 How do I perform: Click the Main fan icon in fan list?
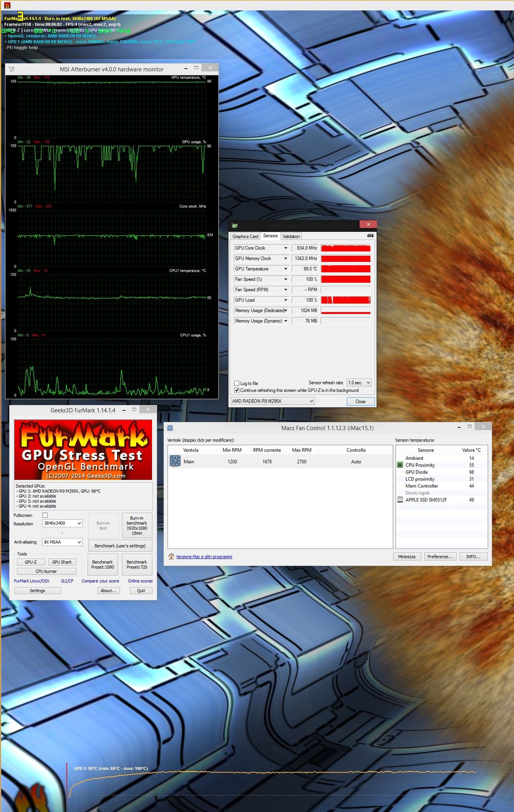(175, 461)
